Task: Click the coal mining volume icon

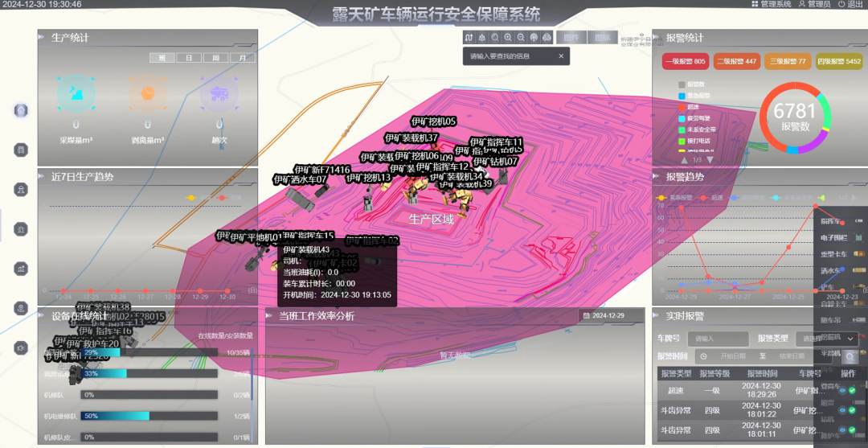Action: click(x=76, y=94)
